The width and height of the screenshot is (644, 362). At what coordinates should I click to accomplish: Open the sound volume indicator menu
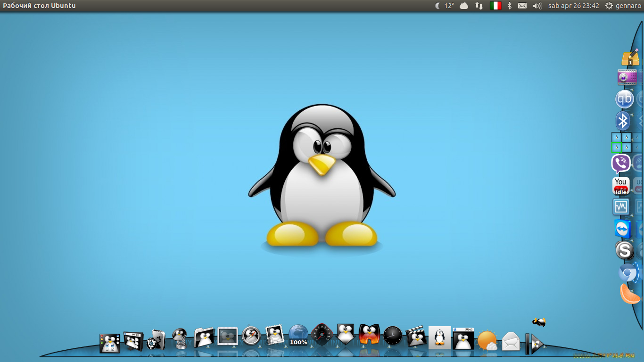tap(537, 6)
